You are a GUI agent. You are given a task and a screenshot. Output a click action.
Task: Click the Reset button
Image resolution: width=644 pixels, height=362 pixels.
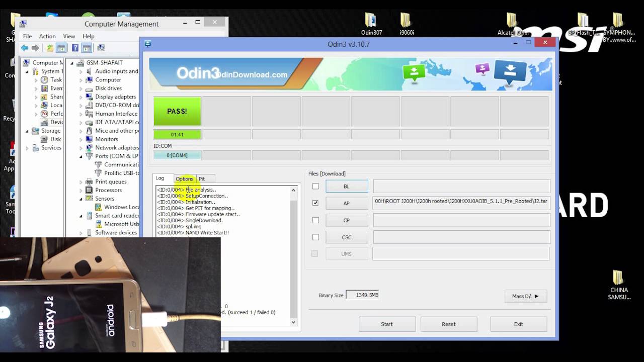click(449, 324)
